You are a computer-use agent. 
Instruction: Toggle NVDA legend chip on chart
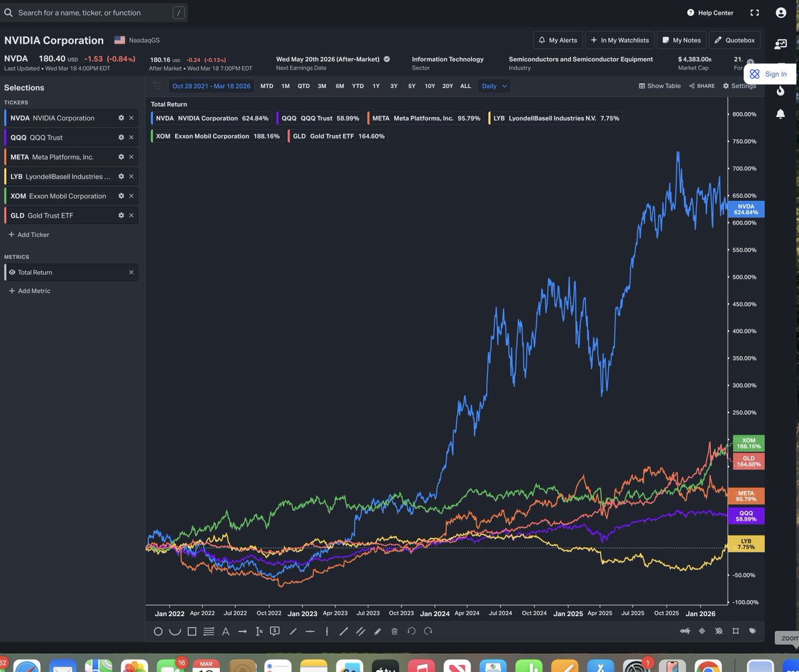pos(211,118)
